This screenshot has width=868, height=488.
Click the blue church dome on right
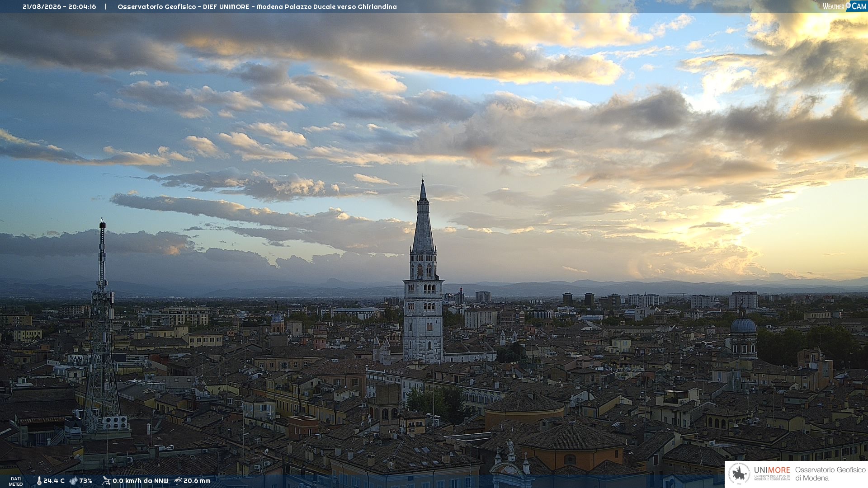pyautogui.click(x=743, y=324)
